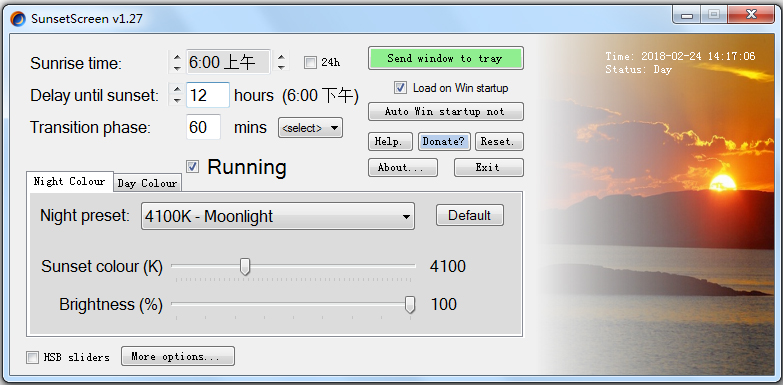Click down arrow left of Sunrise time field
The image size is (783, 385).
coord(177,67)
